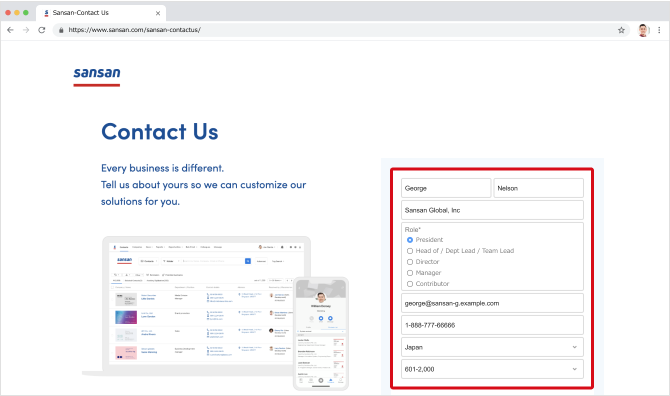Click the last name field with Nelson
Viewport: 670px width, 396px height.
click(538, 188)
